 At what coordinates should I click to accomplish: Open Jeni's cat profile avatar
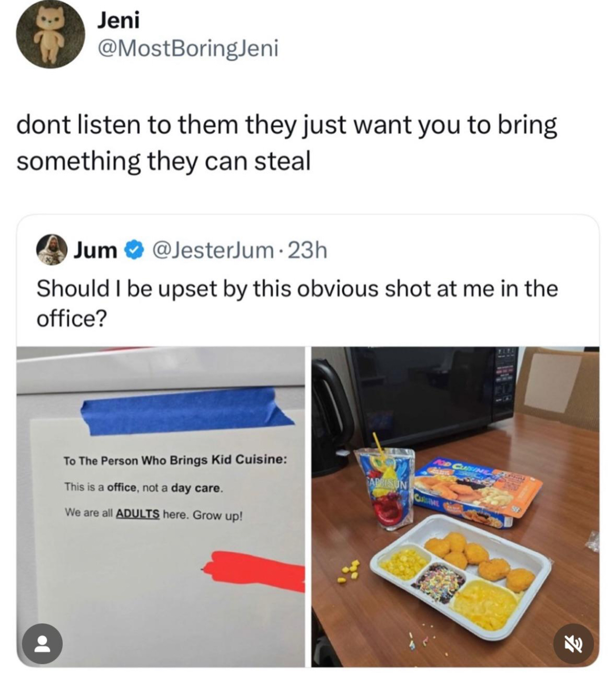tap(51, 34)
